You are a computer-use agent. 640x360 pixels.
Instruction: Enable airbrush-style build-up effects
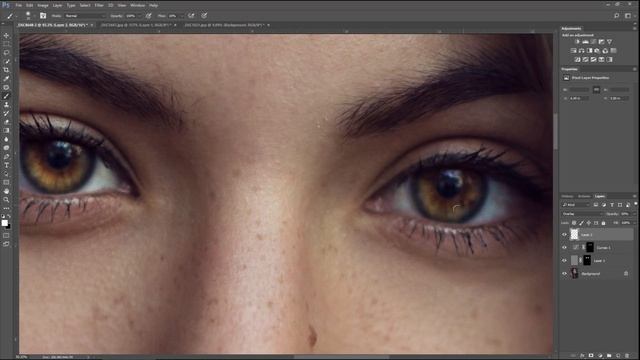point(191,16)
